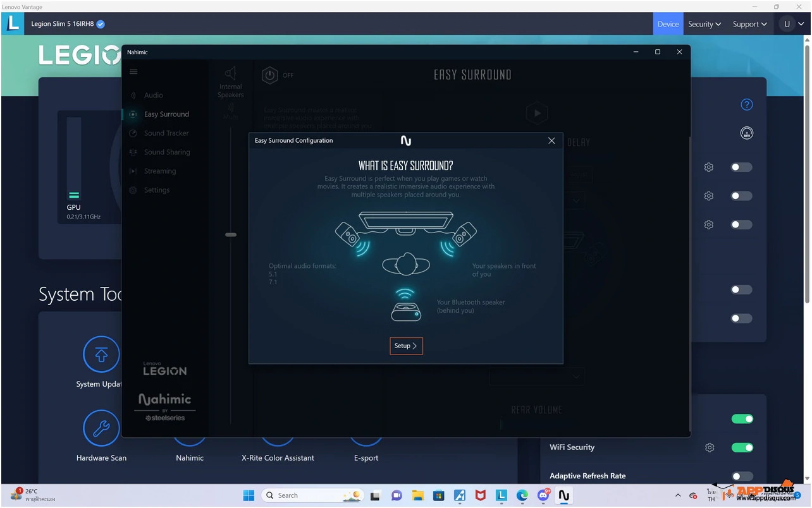The width and height of the screenshot is (812, 508).
Task: Select Easy Surround in Nahimic sidebar
Action: pyautogui.click(x=166, y=114)
